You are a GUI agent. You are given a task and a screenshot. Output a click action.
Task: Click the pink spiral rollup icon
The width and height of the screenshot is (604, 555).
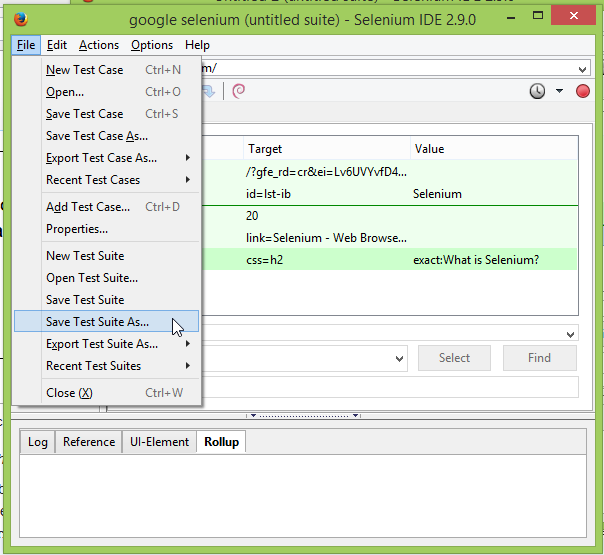click(x=238, y=91)
